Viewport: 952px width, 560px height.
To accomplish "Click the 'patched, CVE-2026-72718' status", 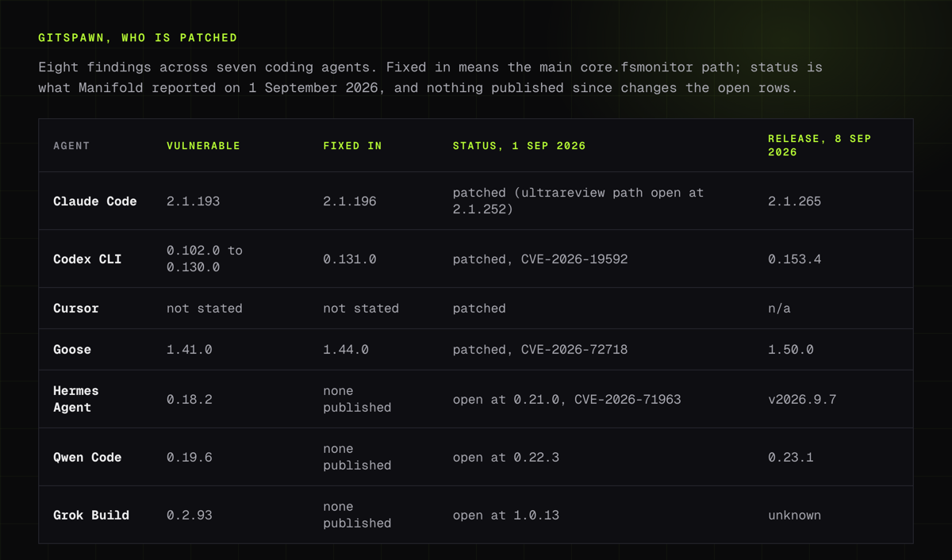I will pyautogui.click(x=540, y=350).
